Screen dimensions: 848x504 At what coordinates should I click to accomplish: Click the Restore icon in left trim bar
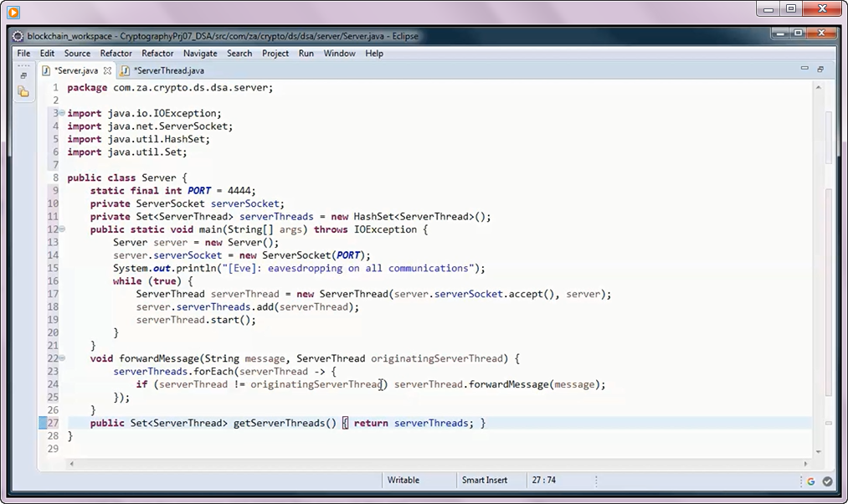23,75
